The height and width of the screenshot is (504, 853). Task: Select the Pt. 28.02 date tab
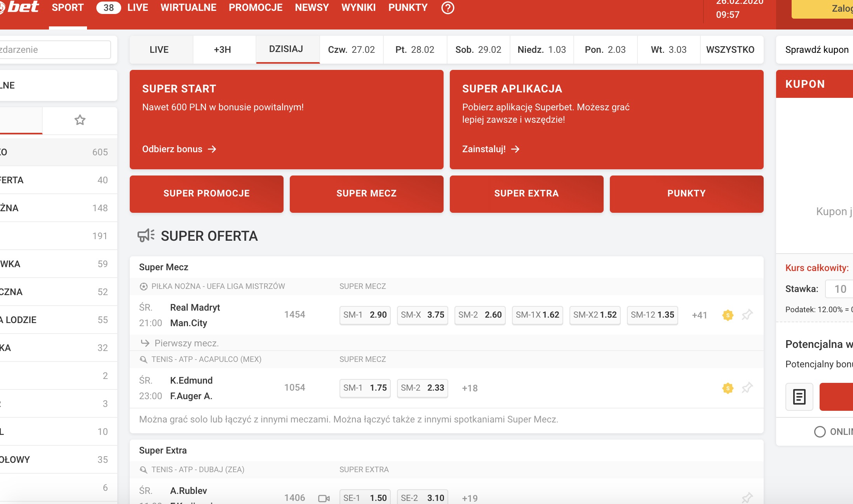pyautogui.click(x=415, y=50)
